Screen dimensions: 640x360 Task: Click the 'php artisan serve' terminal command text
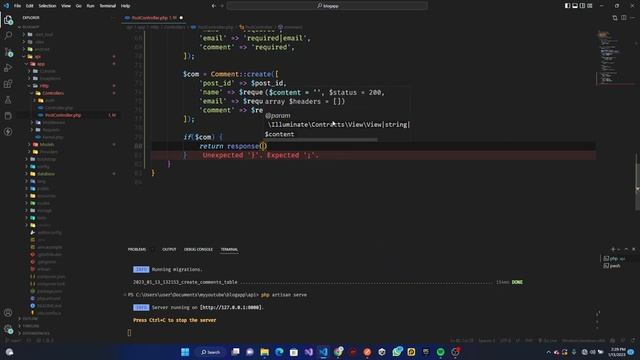pos(284,295)
